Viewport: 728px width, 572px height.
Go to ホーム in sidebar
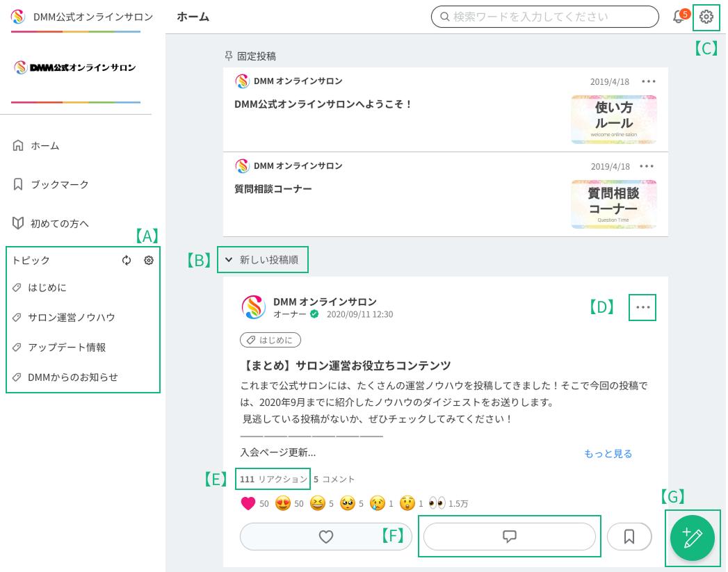tap(45, 146)
